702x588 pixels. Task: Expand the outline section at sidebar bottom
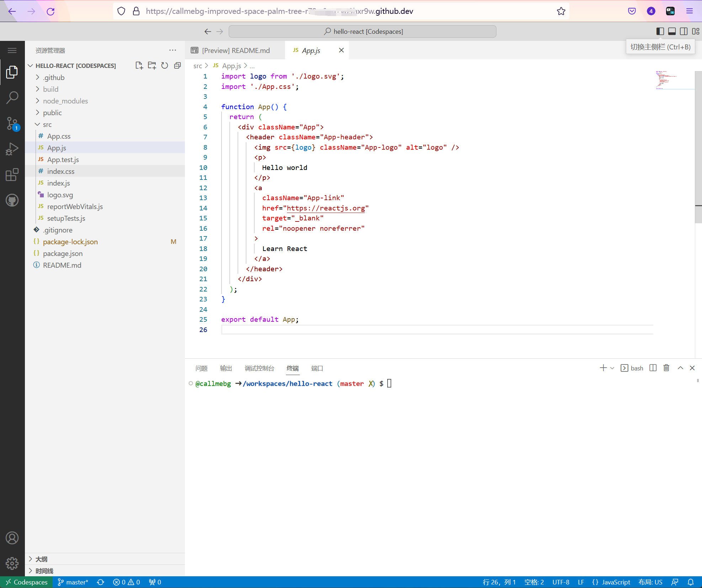[x=105, y=559]
